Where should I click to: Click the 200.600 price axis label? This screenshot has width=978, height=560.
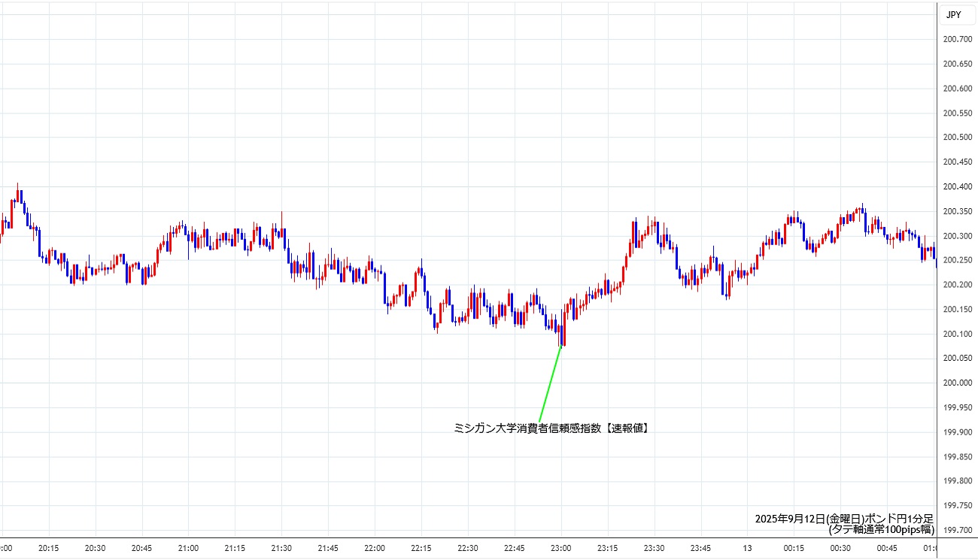coord(956,89)
